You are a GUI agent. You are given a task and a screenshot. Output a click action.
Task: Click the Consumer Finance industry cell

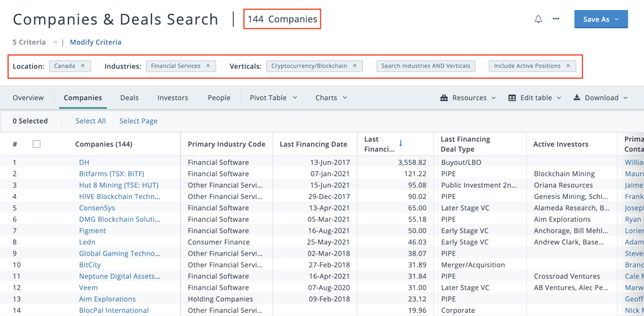(x=218, y=242)
